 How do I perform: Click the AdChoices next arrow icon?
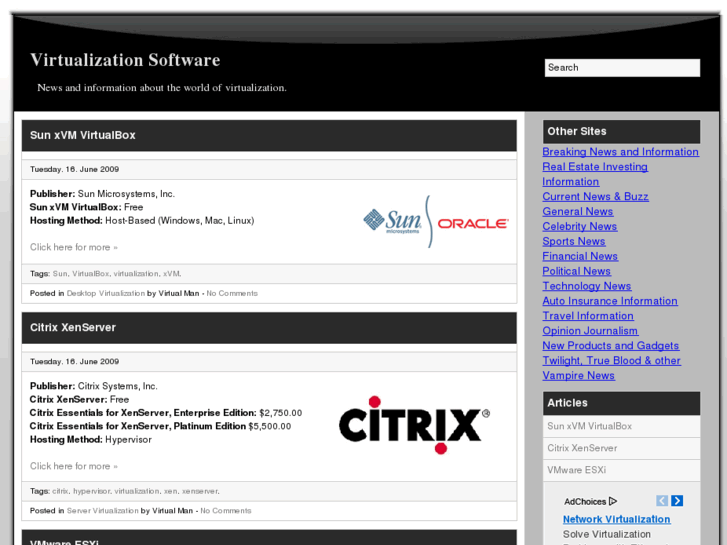[x=677, y=501]
